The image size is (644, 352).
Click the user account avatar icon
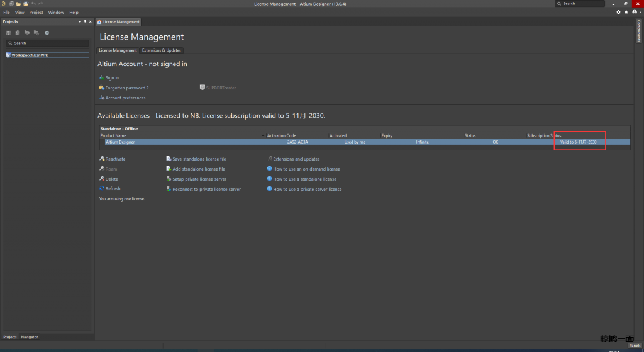634,12
